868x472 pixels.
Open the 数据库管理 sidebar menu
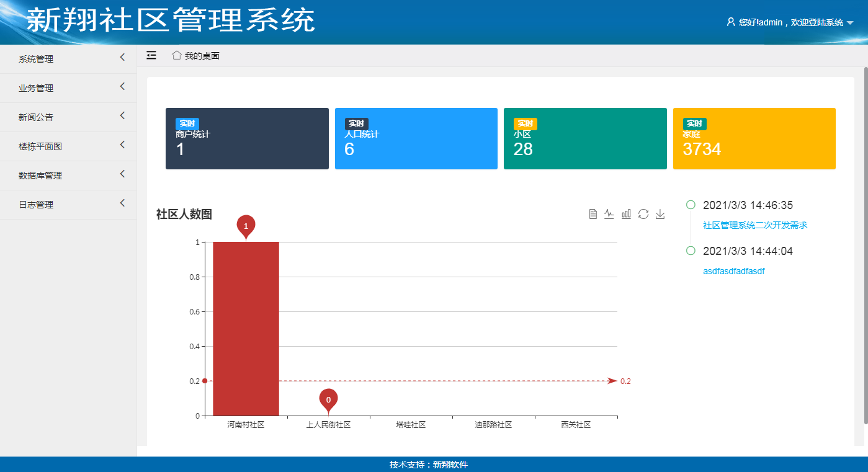tap(40, 176)
